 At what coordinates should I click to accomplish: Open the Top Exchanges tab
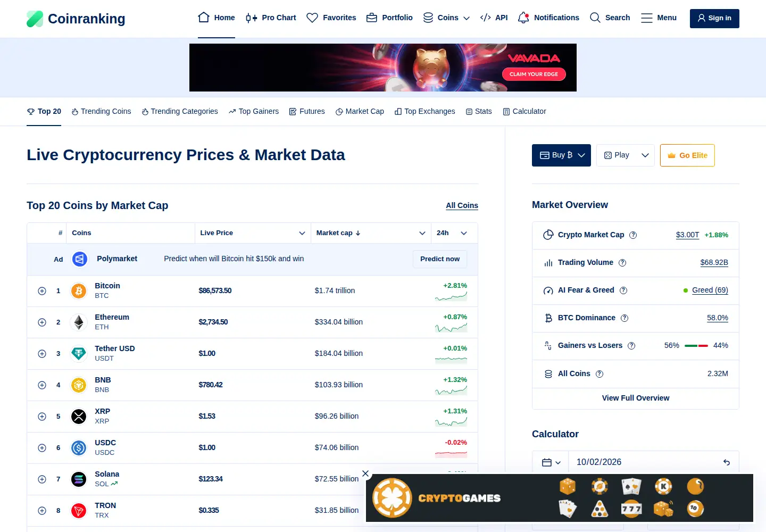425,111
